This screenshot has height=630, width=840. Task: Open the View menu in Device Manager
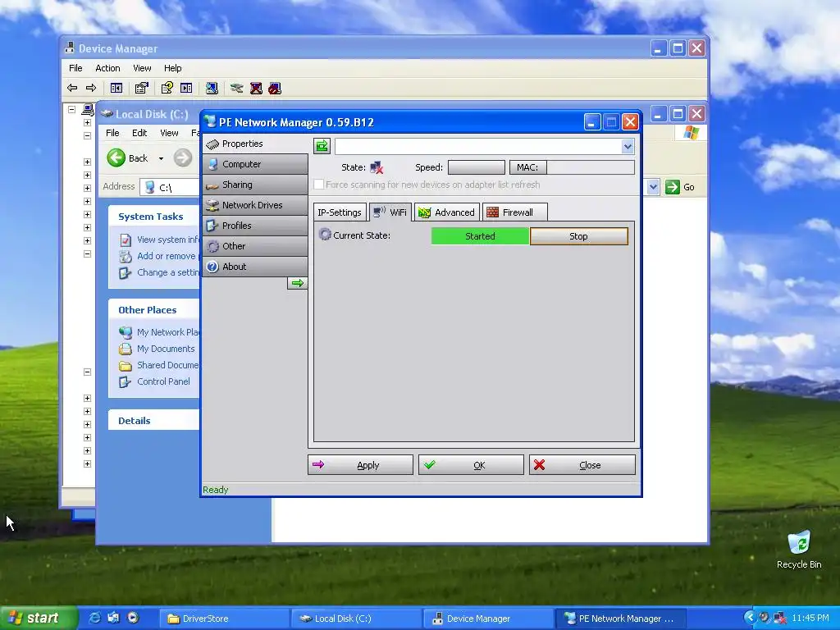tap(142, 68)
